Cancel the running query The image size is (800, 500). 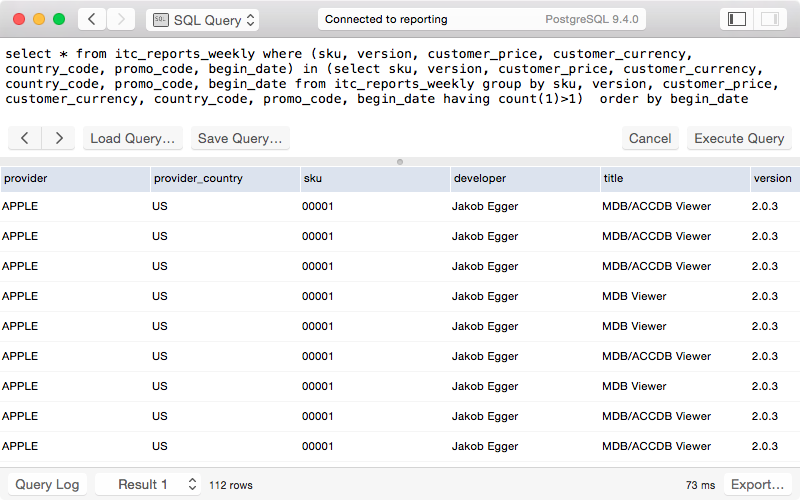[650, 138]
